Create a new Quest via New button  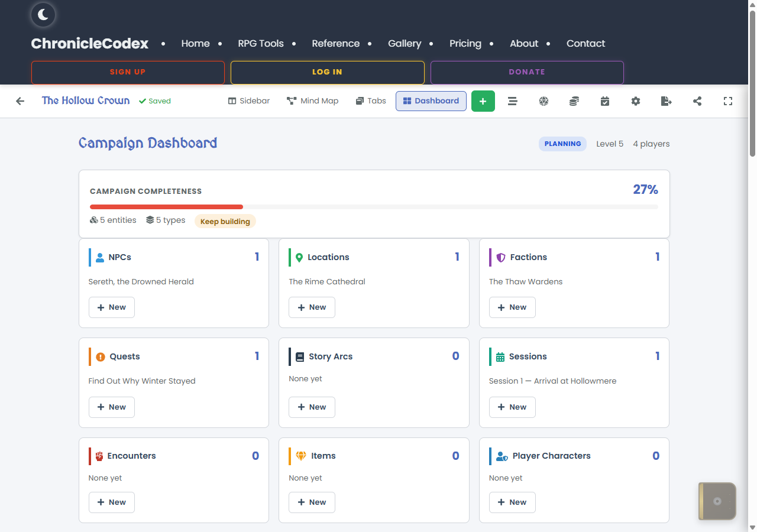point(112,407)
